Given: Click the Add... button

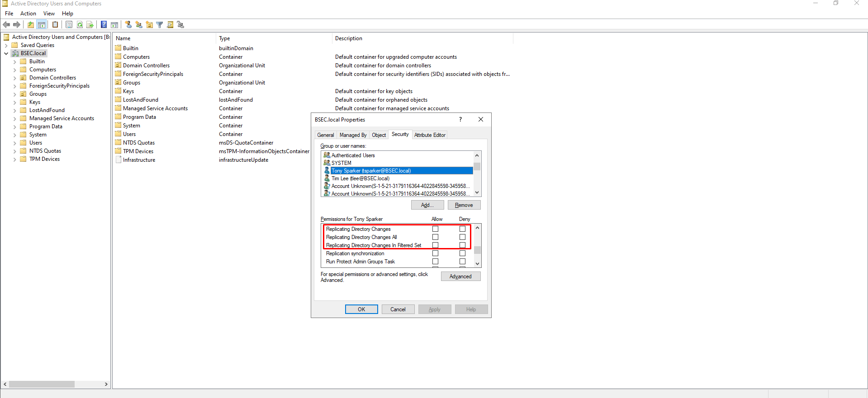Looking at the screenshot, I should tap(427, 205).
